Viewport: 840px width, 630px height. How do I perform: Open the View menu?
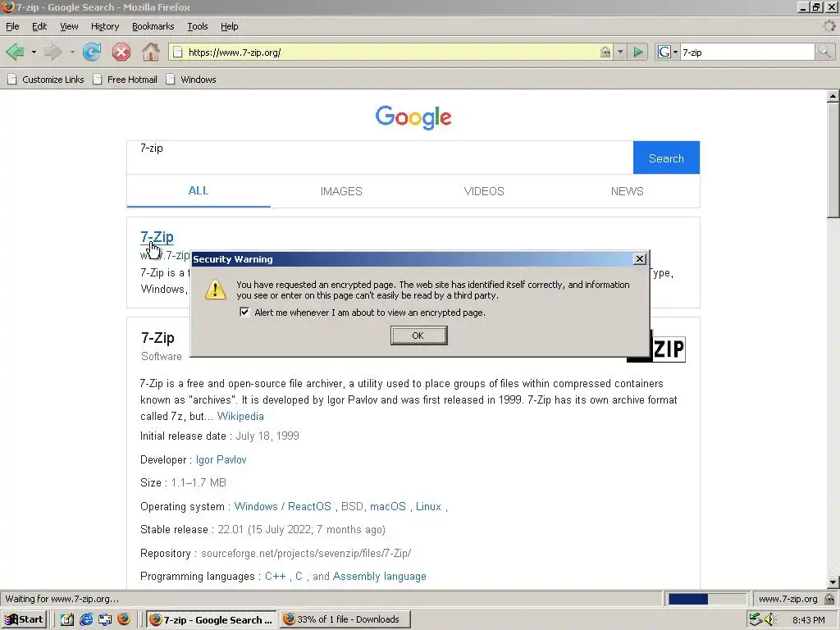(69, 26)
